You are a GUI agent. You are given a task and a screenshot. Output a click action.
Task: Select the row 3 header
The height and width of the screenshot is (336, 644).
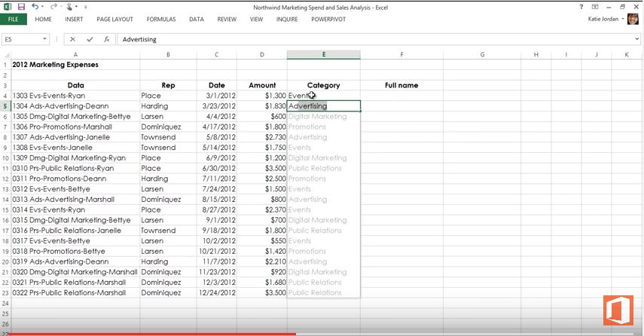(x=5, y=85)
